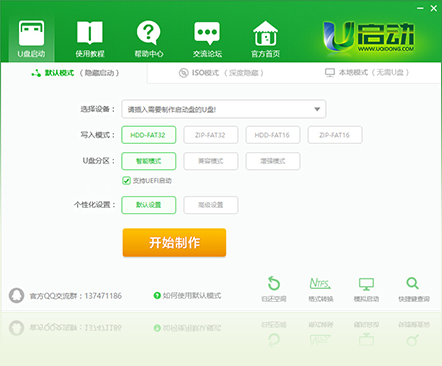442x366 pixels.
Task: Expand the 选择设备 dropdown arrow
Action: [317, 109]
